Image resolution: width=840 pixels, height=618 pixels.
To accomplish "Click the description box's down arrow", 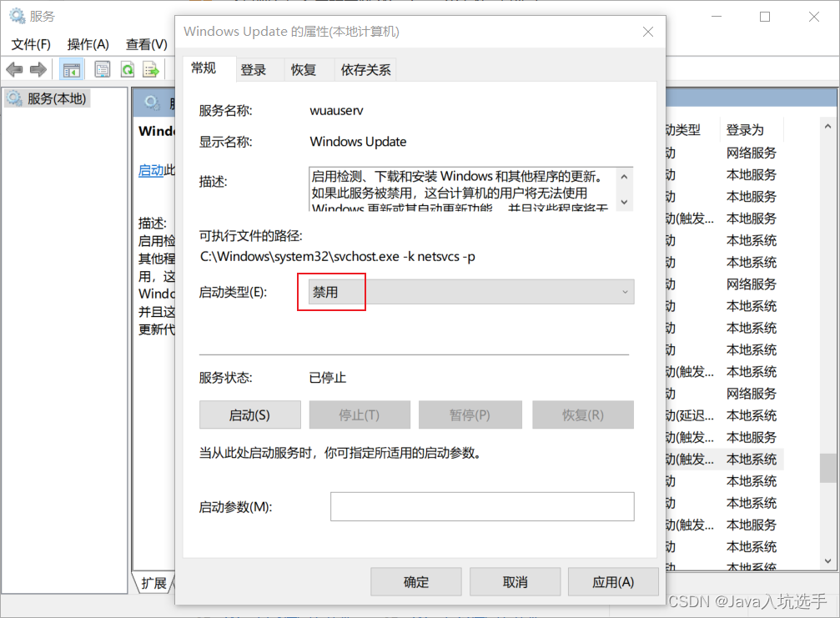I will 624,202.
